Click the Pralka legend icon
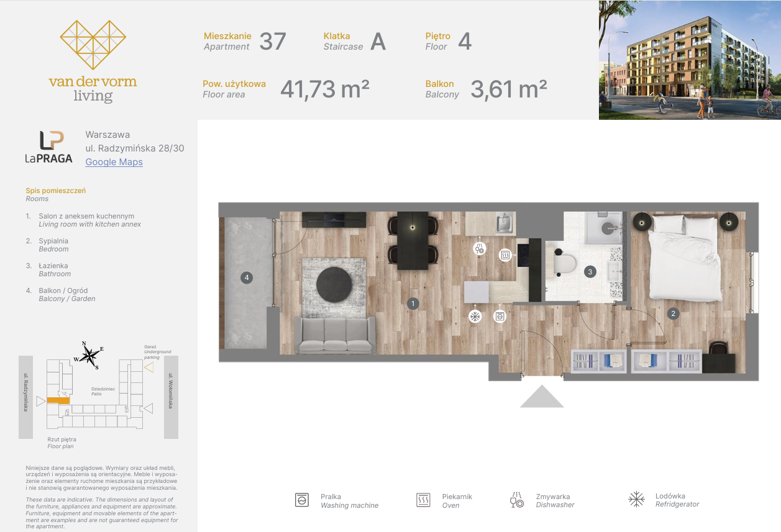 click(x=302, y=500)
